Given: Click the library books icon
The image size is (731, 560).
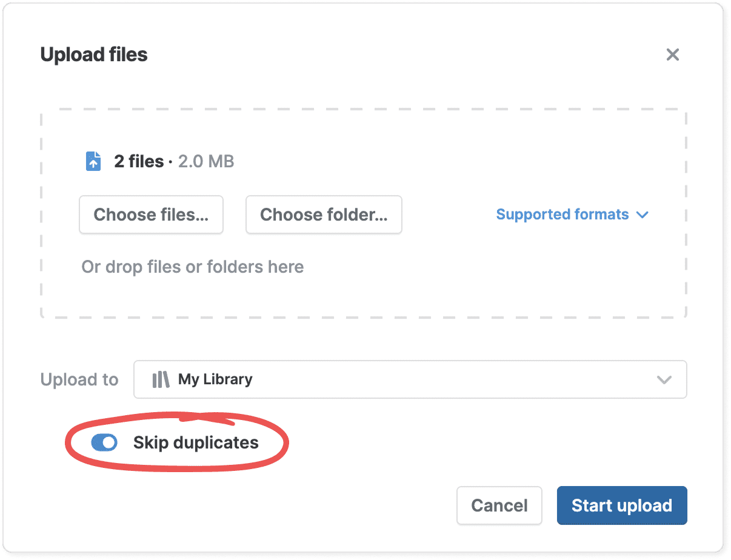Looking at the screenshot, I should point(161,379).
